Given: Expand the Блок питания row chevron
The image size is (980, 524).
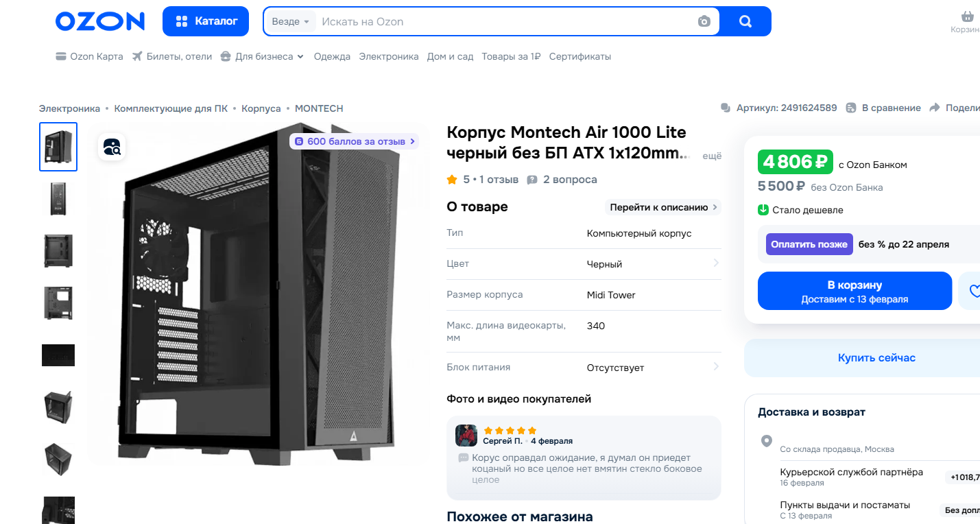Looking at the screenshot, I should [716, 367].
